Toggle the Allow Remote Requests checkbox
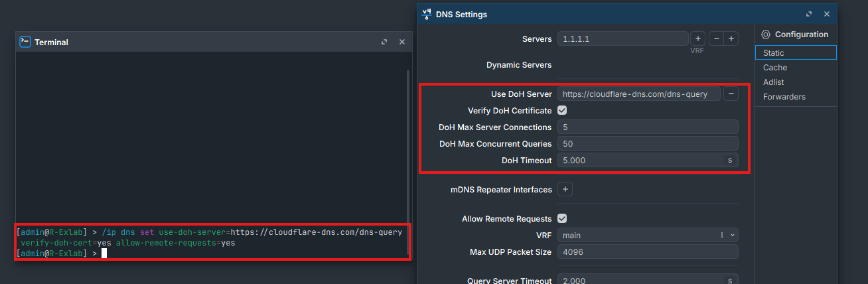868x284 pixels. 562,218
